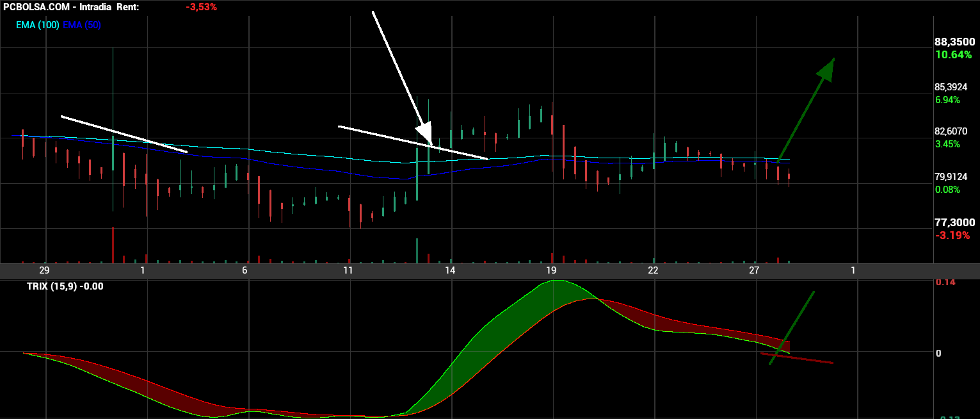Click date label 22 on time axis
Screen dimensions: 980x419
pyautogui.click(x=653, y=270)
